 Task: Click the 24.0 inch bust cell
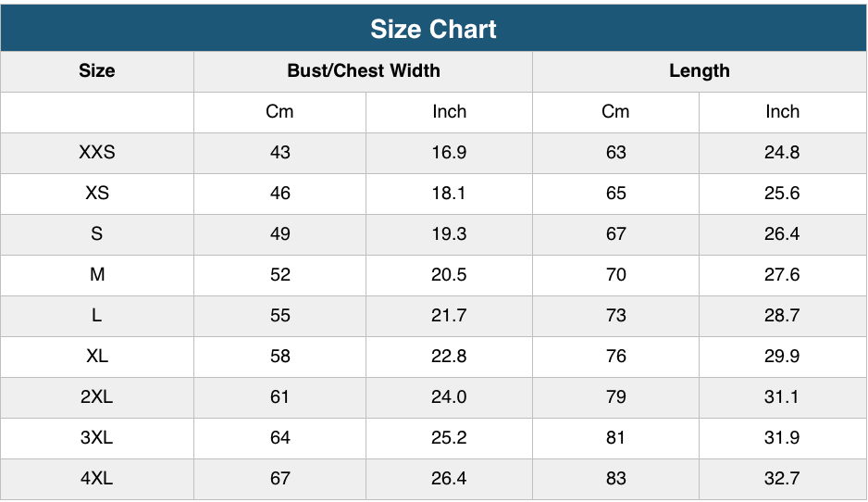pyautogui.click(x=449, y=397)
